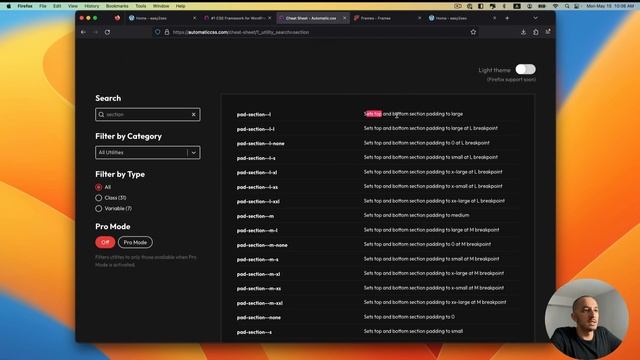Click the 'pad-section--l-l' class name
This screenshot has width=640, height=360.
(x=256, y=129)
